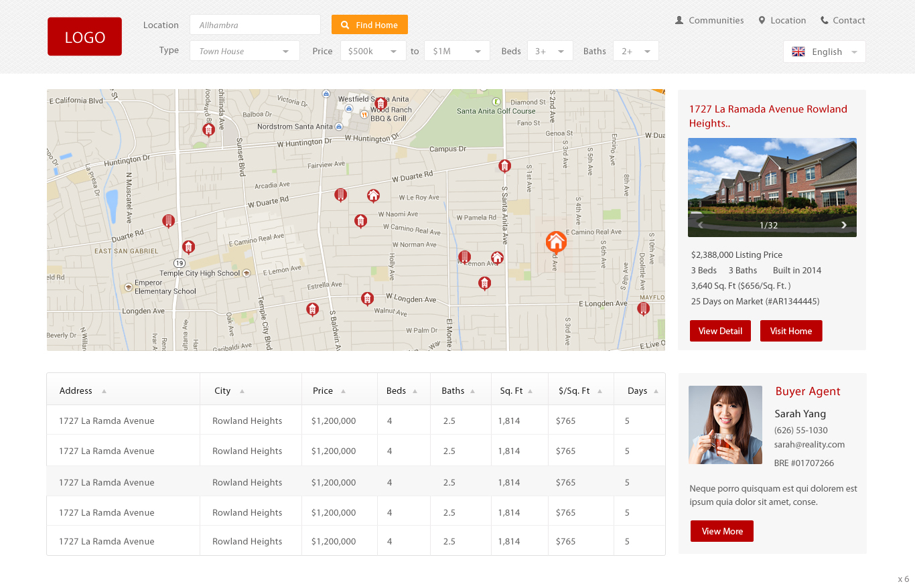Click the white house pin near W Le Roy Ave
Screen dimensions: 915x588
[373, 195]
